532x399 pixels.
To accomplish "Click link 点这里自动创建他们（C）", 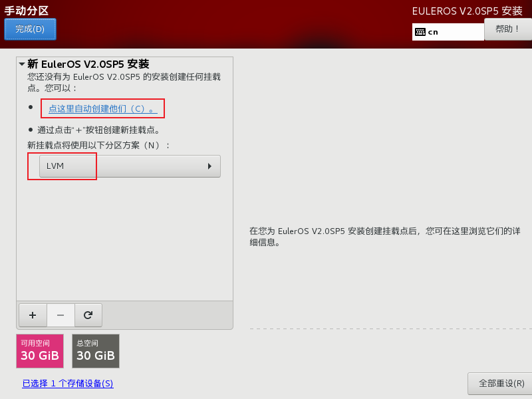I will (103, 109).
